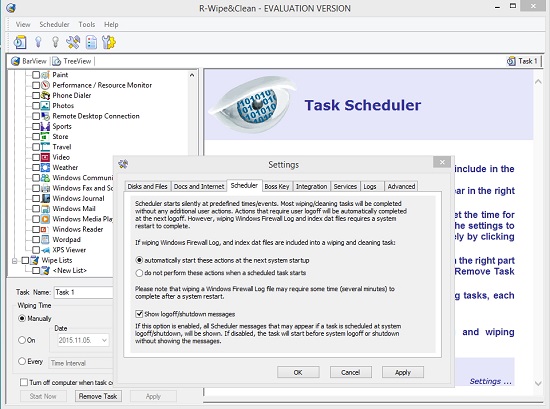
Task: Check the Windows Journal checkbox
Action: (36, 199)
